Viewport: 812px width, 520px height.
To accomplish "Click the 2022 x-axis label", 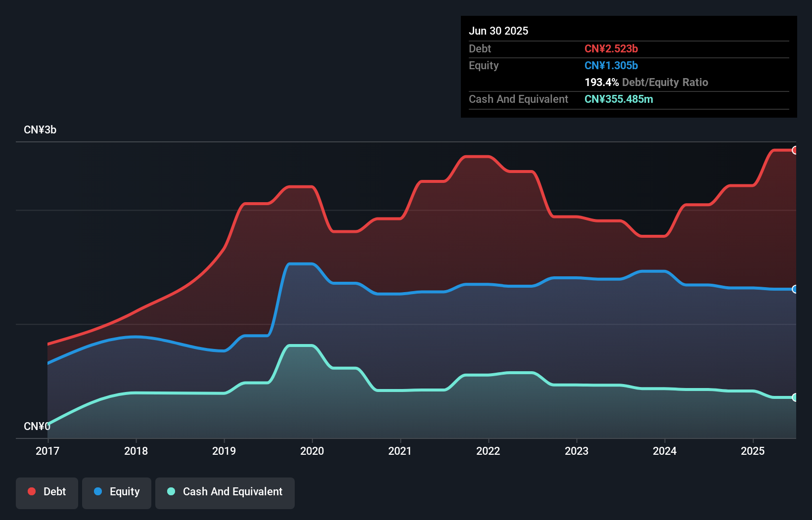I will (488, 451).
